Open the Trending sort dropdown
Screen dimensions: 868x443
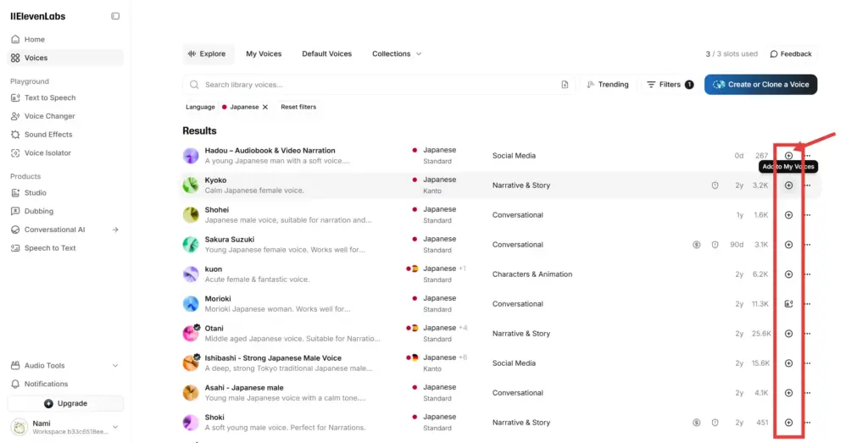607,85
